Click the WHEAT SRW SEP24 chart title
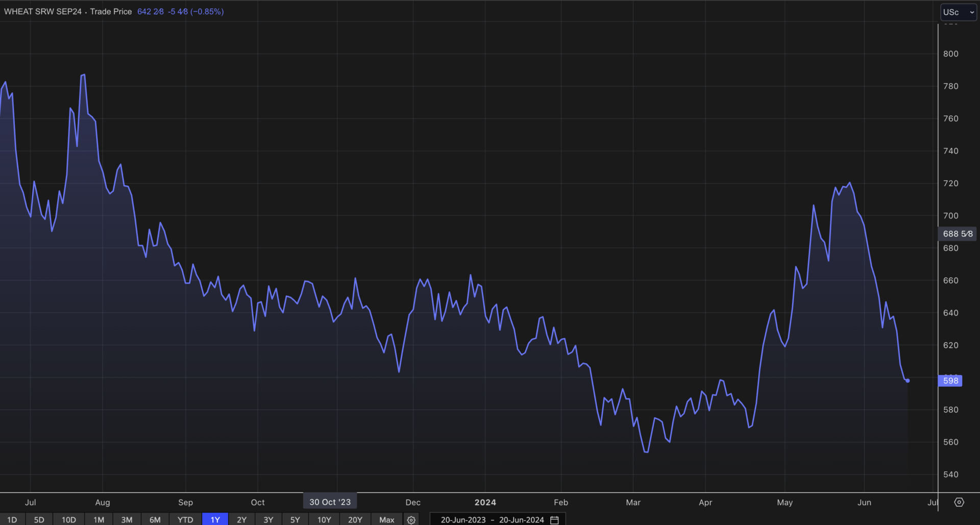The height and width of the screenshot is (525, 980). [x=43, y=11]
